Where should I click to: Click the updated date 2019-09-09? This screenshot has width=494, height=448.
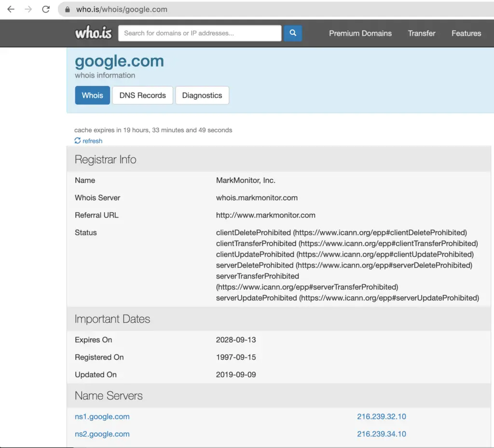click(236, 375)
